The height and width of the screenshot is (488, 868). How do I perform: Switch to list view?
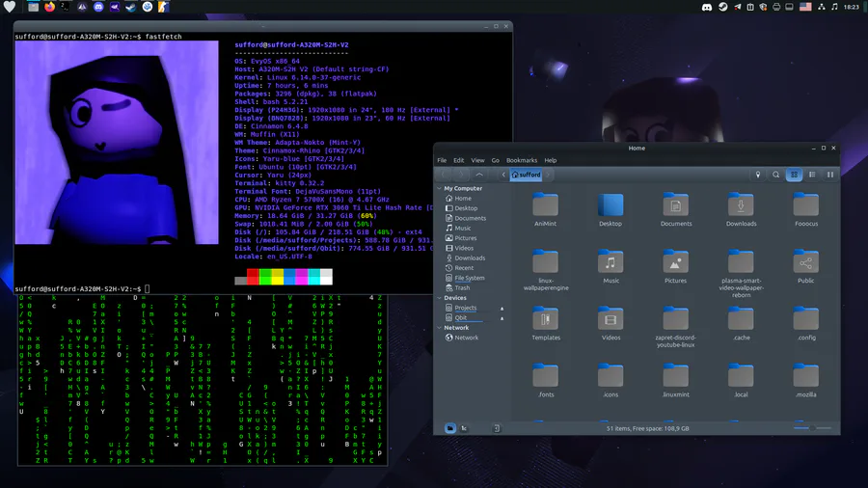coord(812,175)
